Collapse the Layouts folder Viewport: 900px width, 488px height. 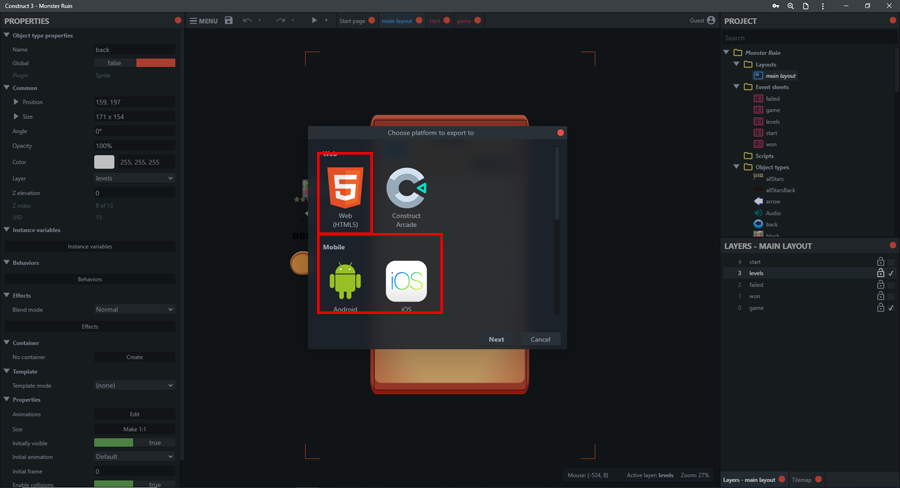[x=736, y=64]
